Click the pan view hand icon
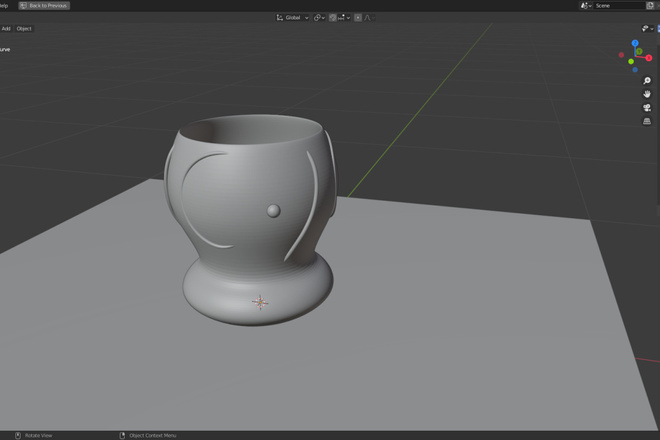The height and width of the screenshot is (440, 660). coord(647,94)
